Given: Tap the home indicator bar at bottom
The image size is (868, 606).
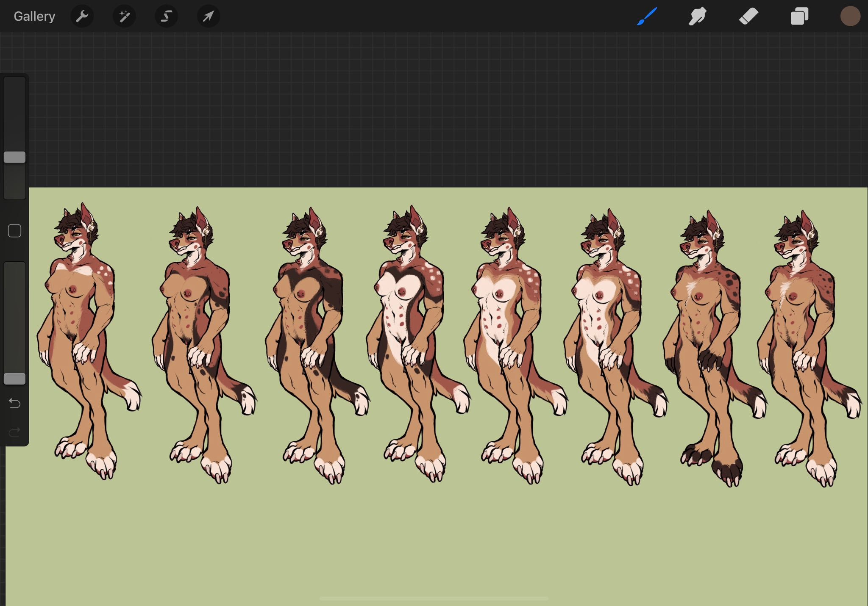Looking at the screenshot, I should (x=434, y=598).
